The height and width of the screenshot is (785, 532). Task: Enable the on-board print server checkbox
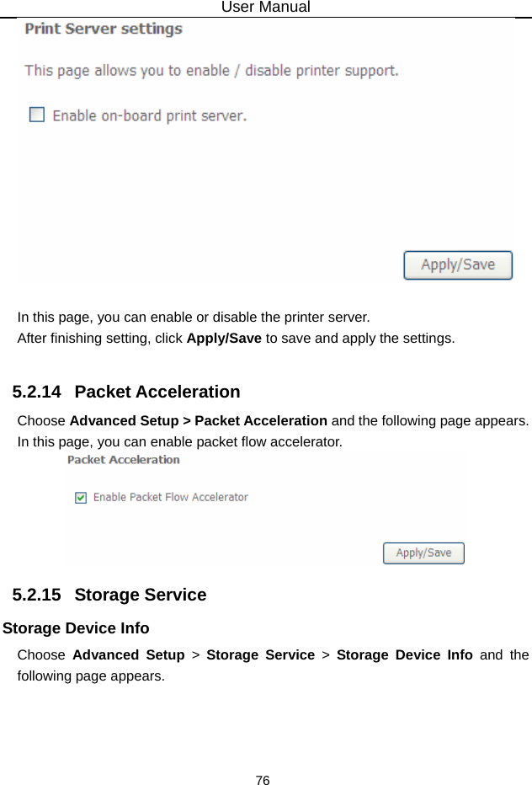click(x=37, y=114)
